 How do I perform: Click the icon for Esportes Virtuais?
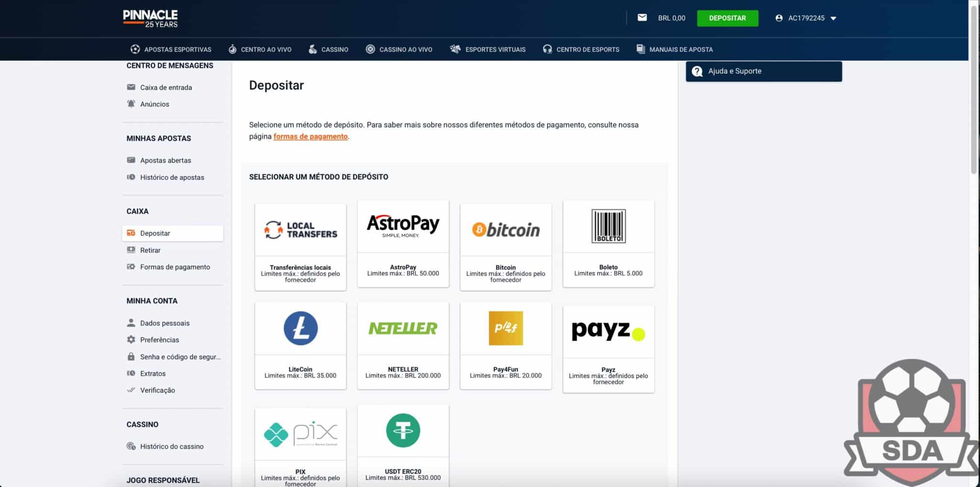pos(455,49)
